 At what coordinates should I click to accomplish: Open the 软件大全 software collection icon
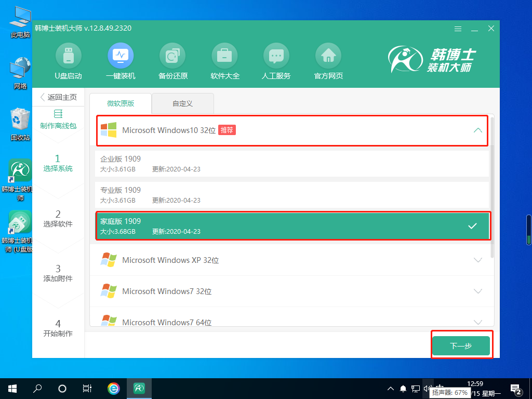coord(224,56)
